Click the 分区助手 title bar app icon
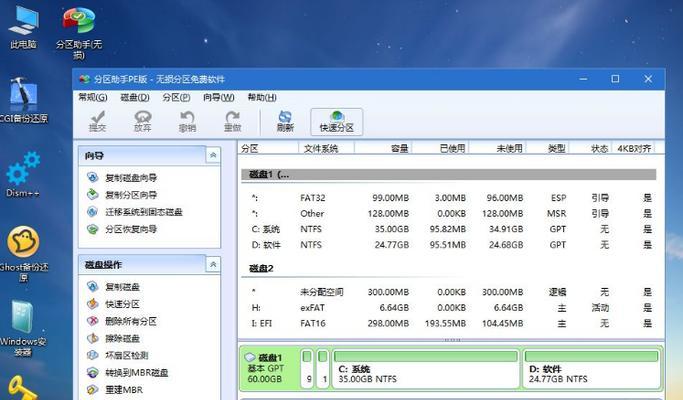Viewport: 683px width, 400px height. [x=85, y=79]
